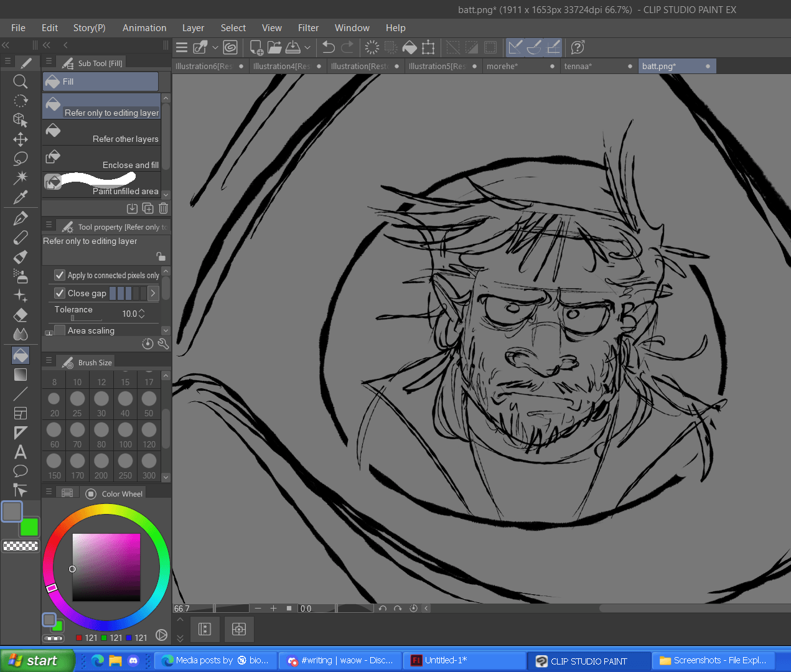Image resolution: width=791 pixels, height=672 pixels.
Task: Select the Eyedropper tool
Action: [x=21, y=197]
